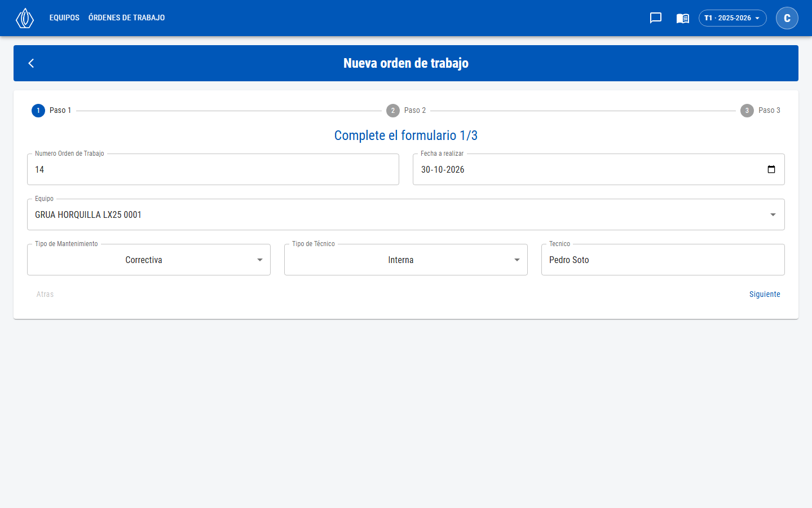
Task: Click the step 2 circle indicator
Action: (393, 111)
